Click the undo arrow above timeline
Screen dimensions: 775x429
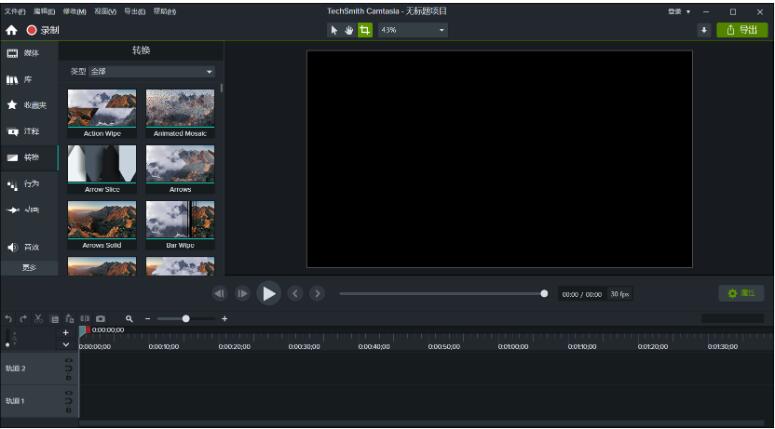pyautogui.click(x=8, y=318)
